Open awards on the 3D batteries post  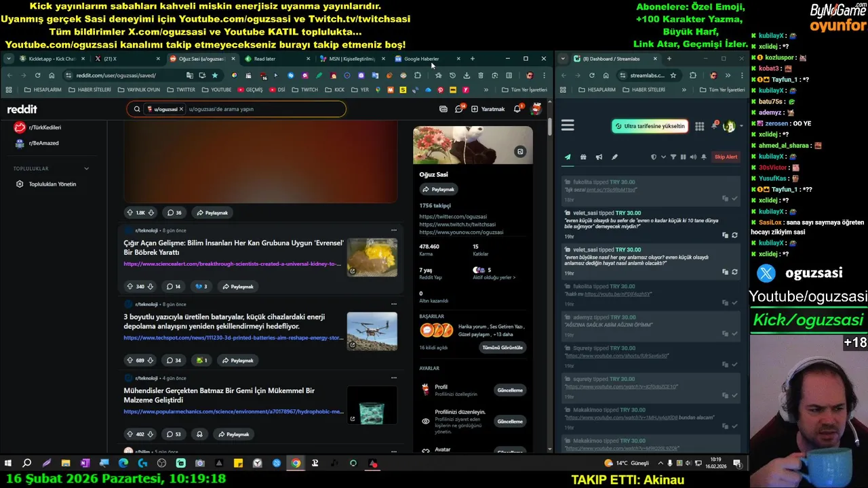pos(201,360)
